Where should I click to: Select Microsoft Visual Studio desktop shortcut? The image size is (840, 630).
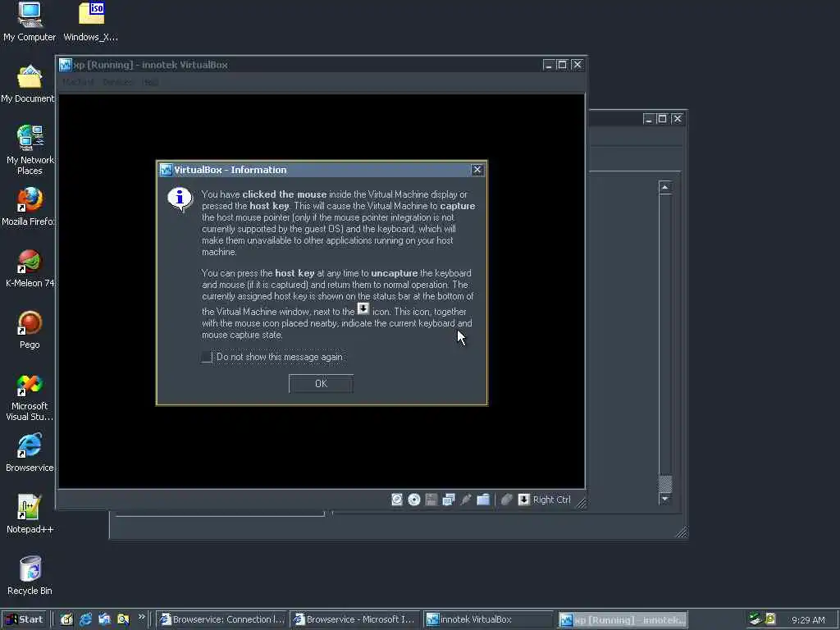click(30, 397)
